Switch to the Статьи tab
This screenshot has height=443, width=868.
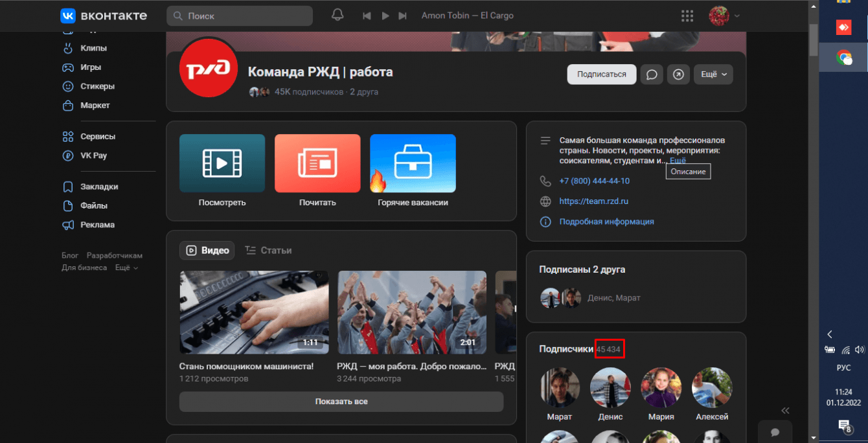(268, 250)
